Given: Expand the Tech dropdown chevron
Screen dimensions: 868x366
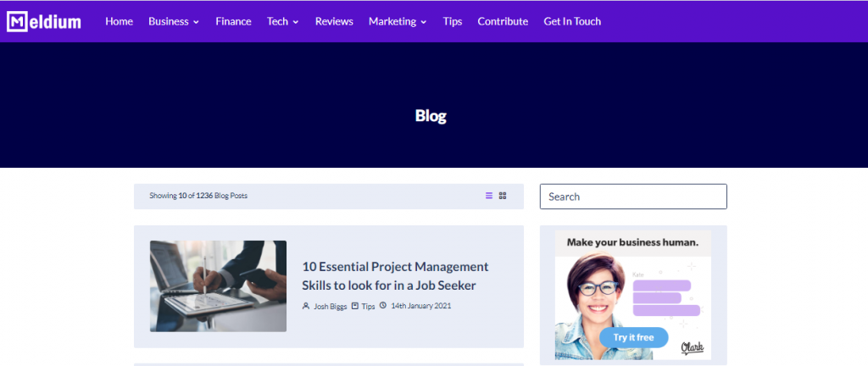Looking at the screenshot, I should [x=296, y=23].
